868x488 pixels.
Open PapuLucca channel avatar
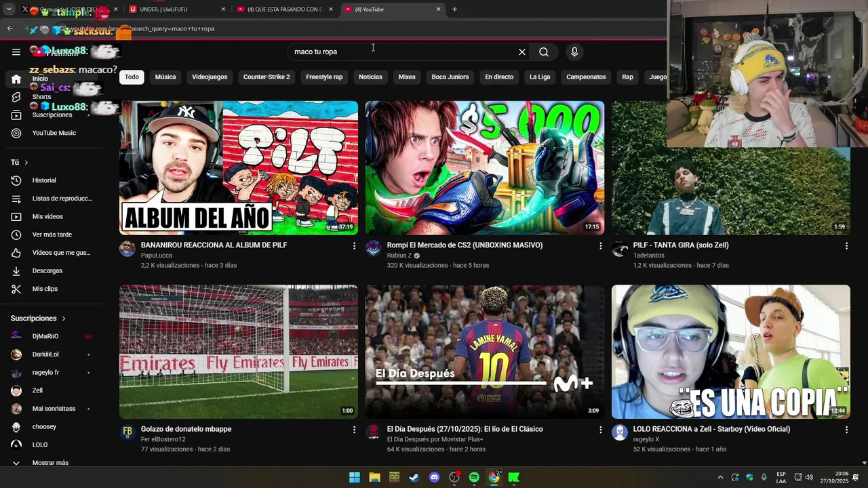pos(127,249)
